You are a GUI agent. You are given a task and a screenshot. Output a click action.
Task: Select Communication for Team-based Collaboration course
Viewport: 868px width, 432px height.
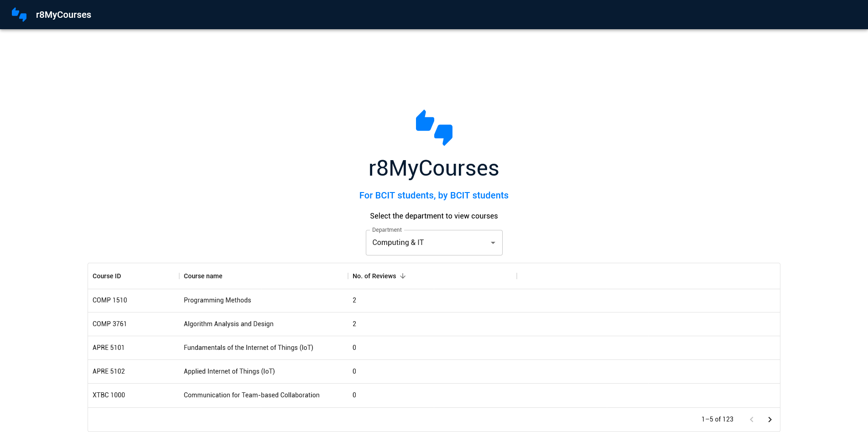252,395
